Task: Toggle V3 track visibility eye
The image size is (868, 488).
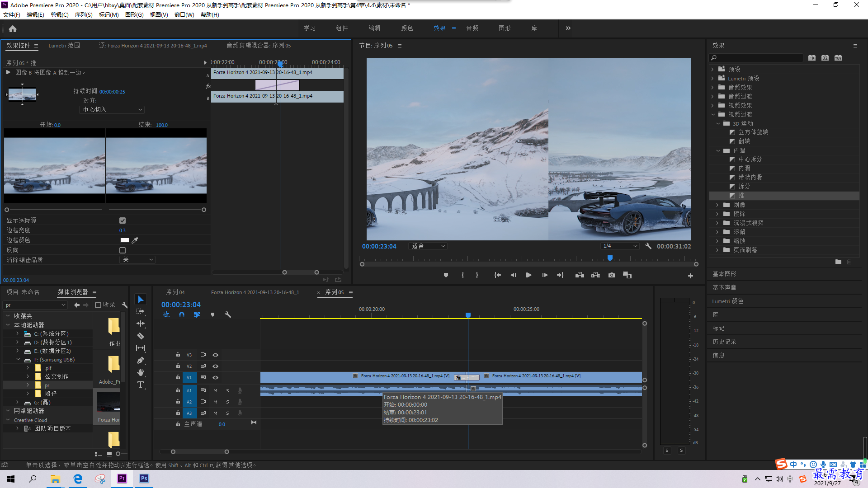Action: tap(215, 355)
